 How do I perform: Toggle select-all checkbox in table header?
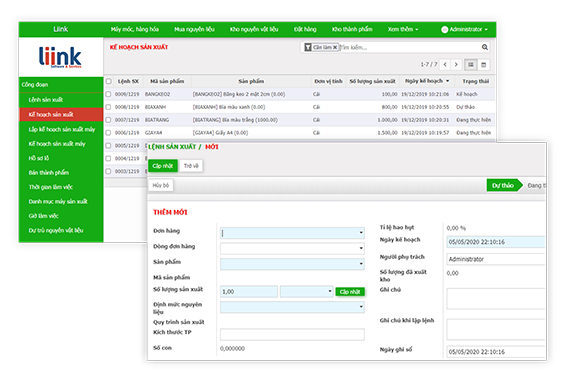109,81
